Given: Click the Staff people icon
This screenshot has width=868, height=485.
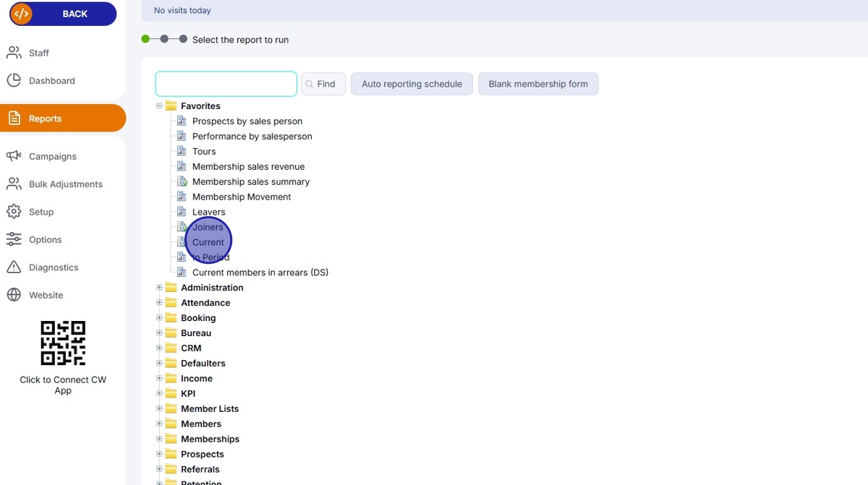Looking at the screenshot, I should coord(14,53).
